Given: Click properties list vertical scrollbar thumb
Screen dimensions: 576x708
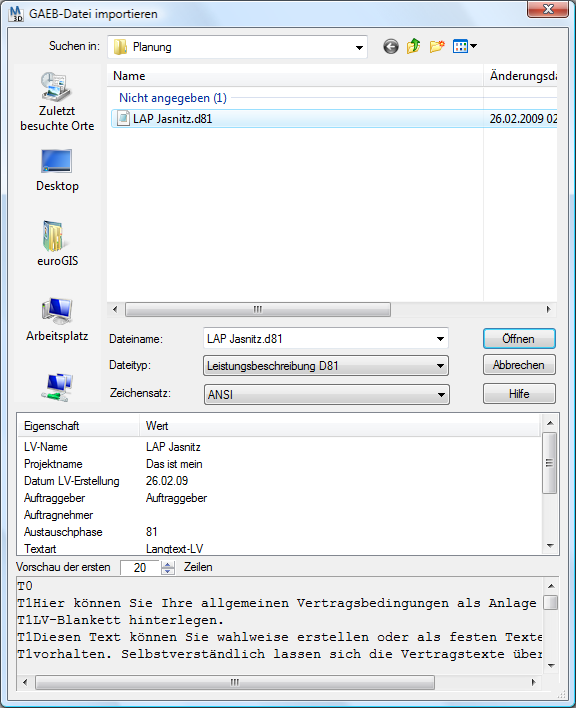Looking at the screenshot, I should click(x=549, y=463).
